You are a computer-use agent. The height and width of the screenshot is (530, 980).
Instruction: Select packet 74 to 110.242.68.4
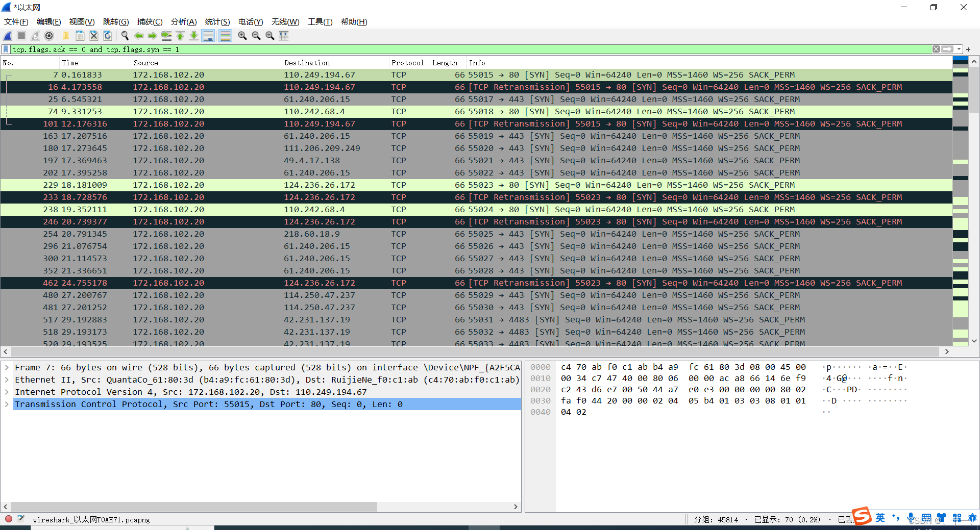point(476,112)
